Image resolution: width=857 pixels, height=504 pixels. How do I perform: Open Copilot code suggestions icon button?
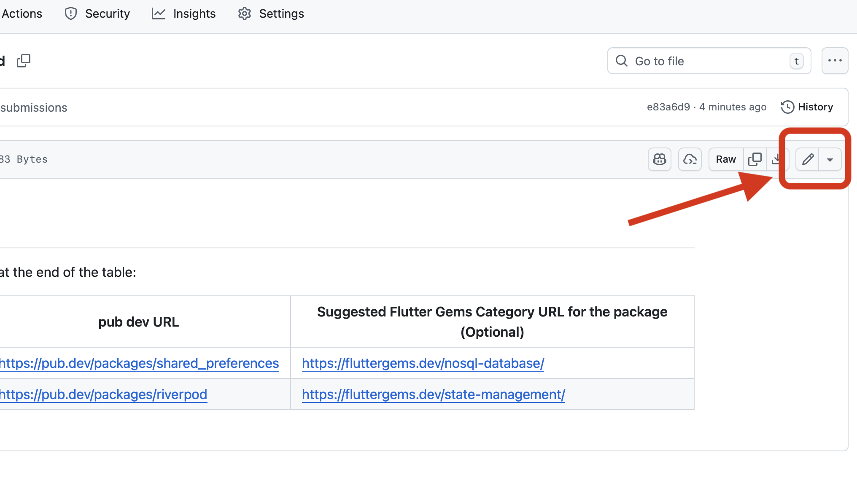[690, 159]
